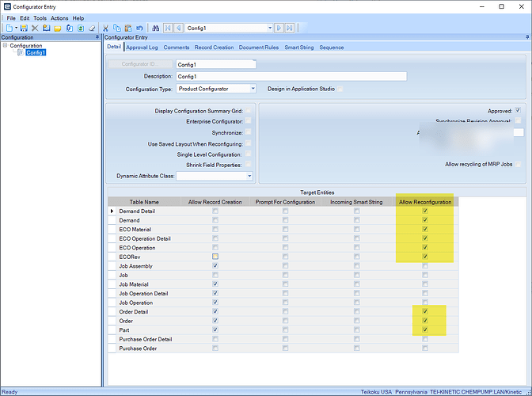Click the Job Operation Detail table cell
Screen dimensions: 532x396
143,294
